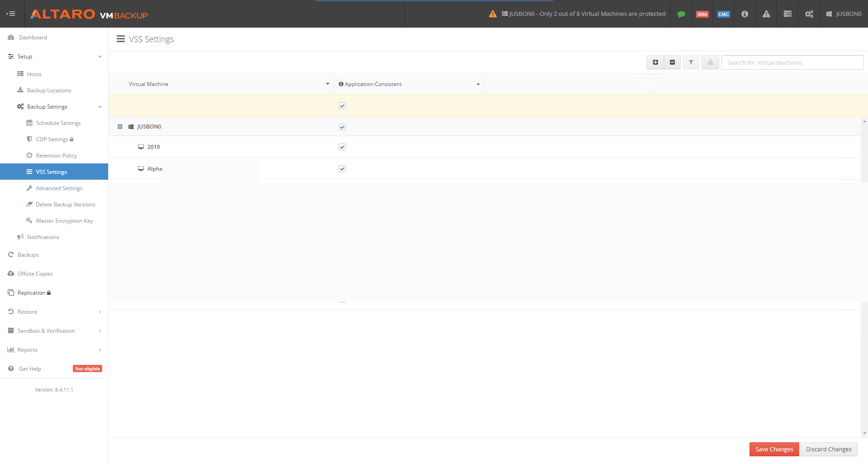Collapse the JUSBON0 host tree node
Screen dimensions: 868x464
(120, 127)
